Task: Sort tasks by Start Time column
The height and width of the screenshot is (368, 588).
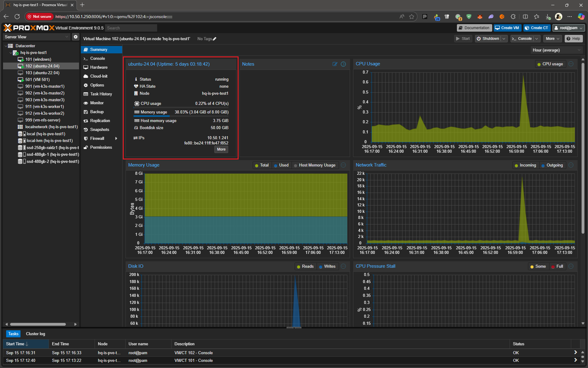Action: [26, 344]
